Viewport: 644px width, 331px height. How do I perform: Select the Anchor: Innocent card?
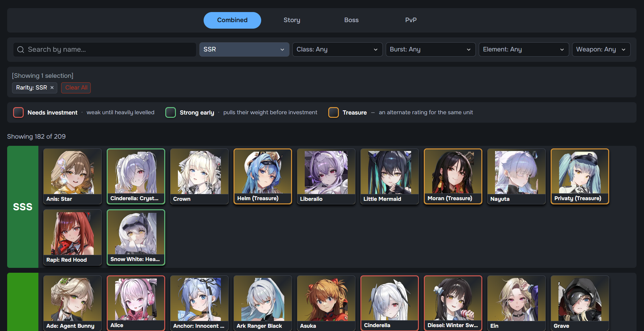pos(199,303)
